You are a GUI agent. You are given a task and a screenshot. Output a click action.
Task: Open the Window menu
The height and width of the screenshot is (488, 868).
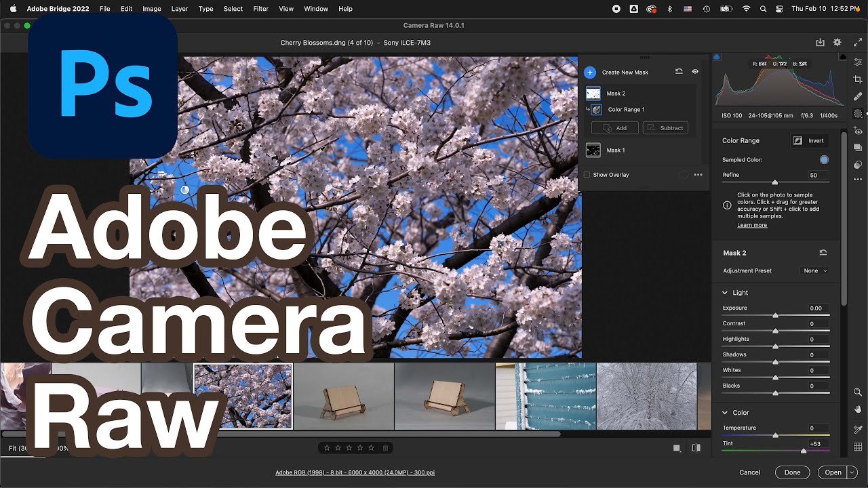coord(316,9)
